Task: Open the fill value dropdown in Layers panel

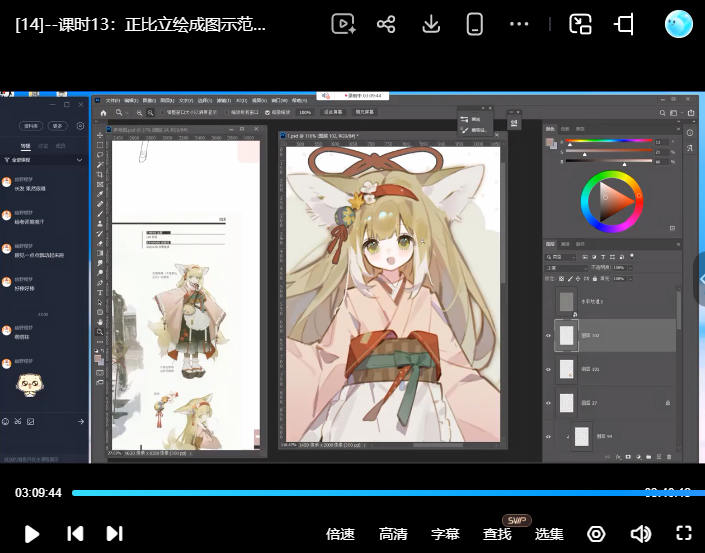Action: 630,279
